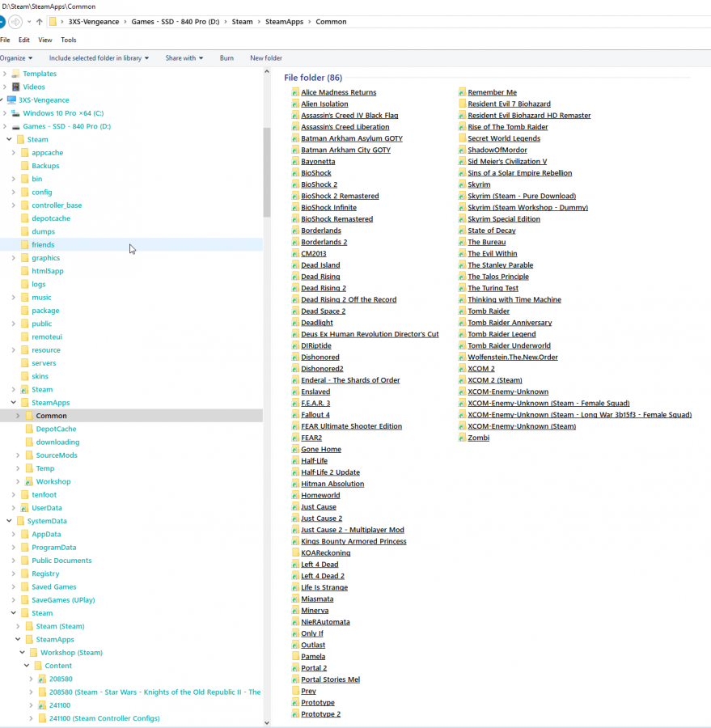Click the Burn toolbar button
The image size is (711, 728).
(x=226, y=58)
